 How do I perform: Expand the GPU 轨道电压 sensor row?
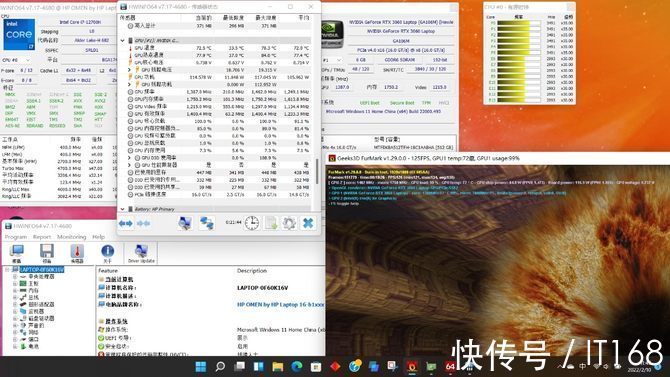[x=129, y=69]
